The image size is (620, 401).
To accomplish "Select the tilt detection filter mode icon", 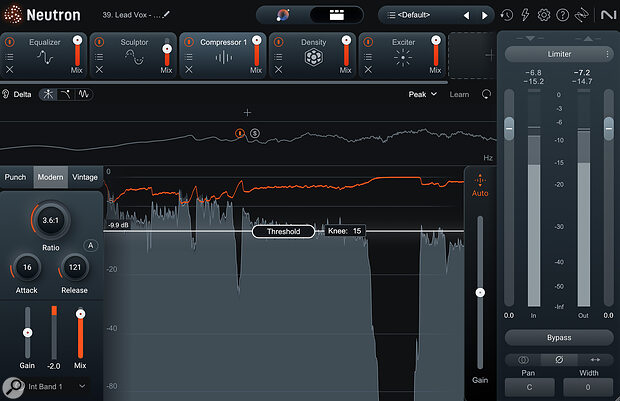I will [66, 94].
